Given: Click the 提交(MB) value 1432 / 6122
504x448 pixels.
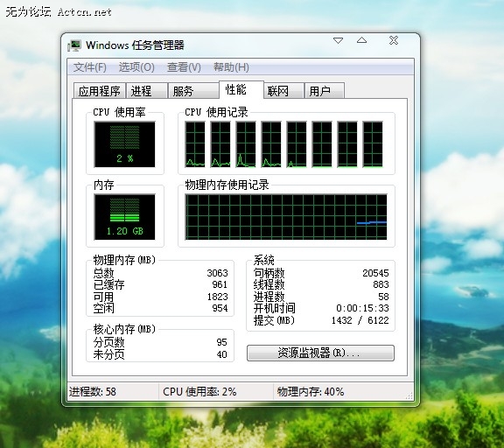Looking at the screenshot, I should 360,320.
